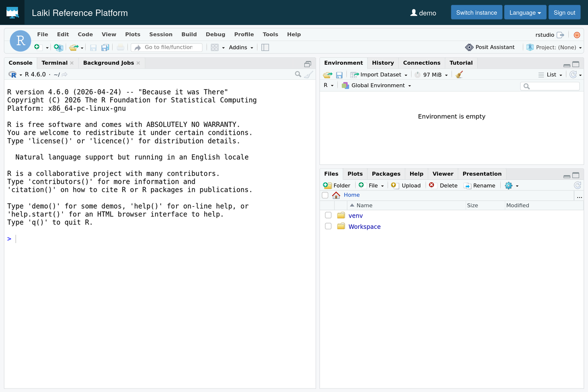Open the R language selector in Environment pane
Screen dimensions: 588x392
[329, 85]
